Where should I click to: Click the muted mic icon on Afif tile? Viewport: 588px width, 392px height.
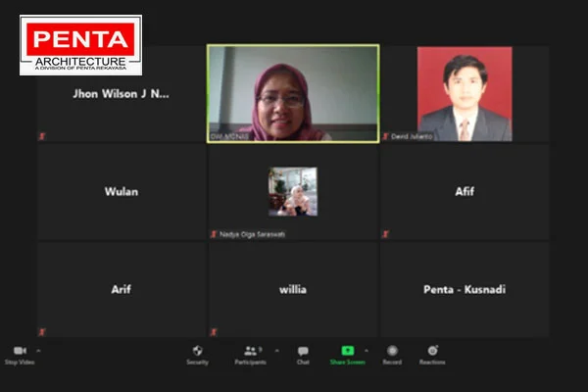[x=385, y=234]
